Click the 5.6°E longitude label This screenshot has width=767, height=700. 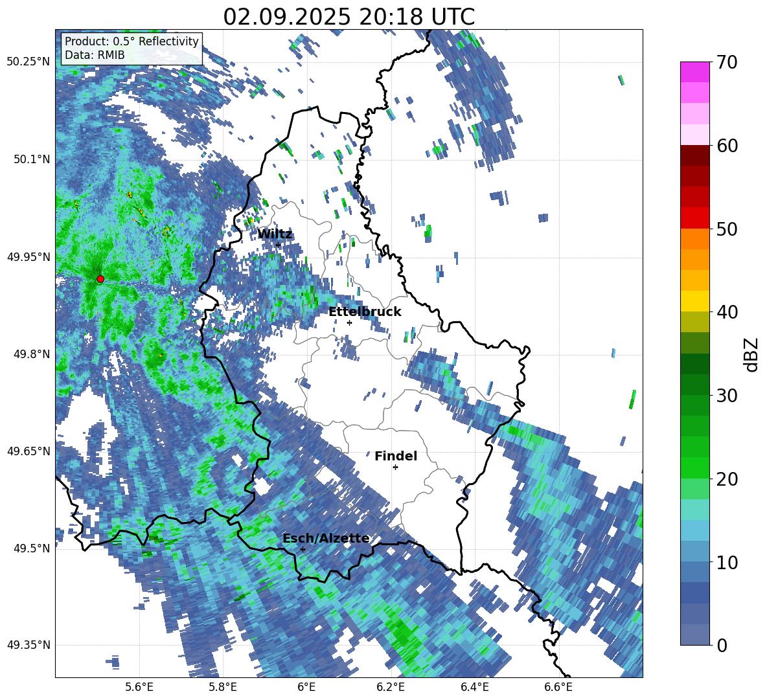click(139, 687)
